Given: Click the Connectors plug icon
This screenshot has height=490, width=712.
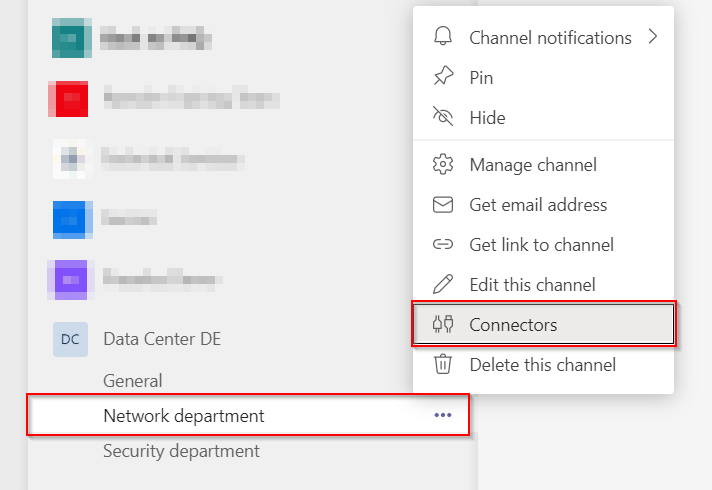Looking at the screenshot, I should [x=442, y=325].
